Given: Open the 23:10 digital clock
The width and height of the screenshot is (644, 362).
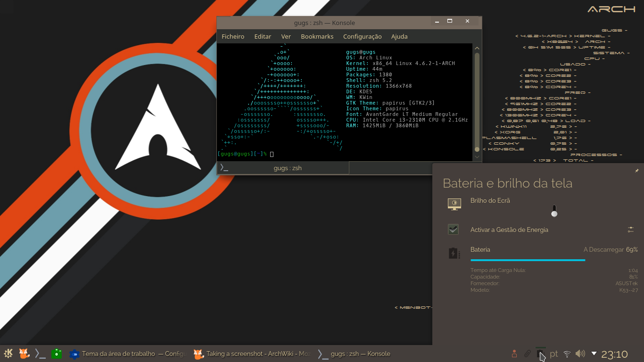Looking at the screenshot, I should click(x=614, y=354).
